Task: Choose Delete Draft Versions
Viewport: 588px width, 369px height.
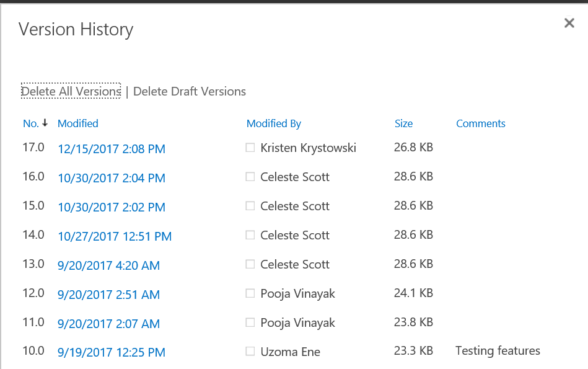Action: click(190, 91)
